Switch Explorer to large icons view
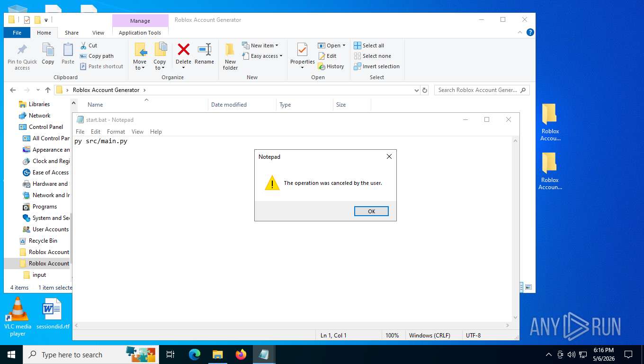 528,287
